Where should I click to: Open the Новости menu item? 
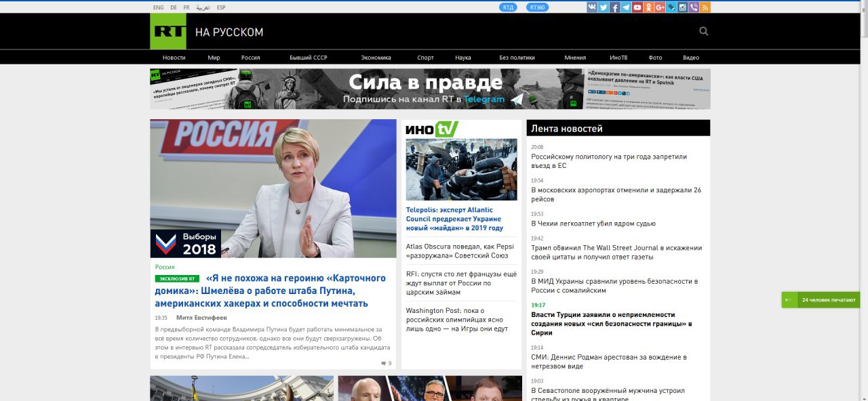tap(174, 58)
